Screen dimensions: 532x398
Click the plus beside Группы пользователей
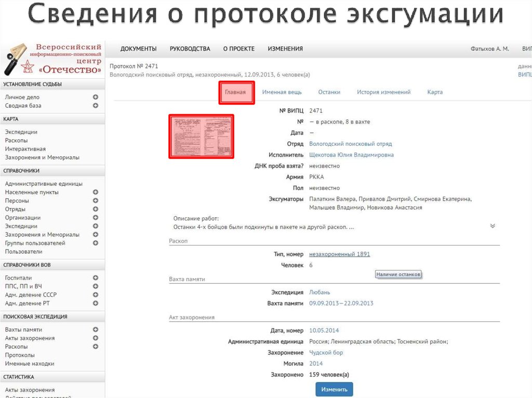[96, 242]
